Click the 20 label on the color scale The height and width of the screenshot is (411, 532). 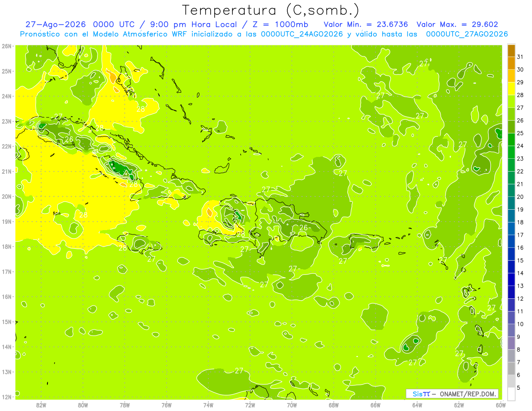coord(520,197)
